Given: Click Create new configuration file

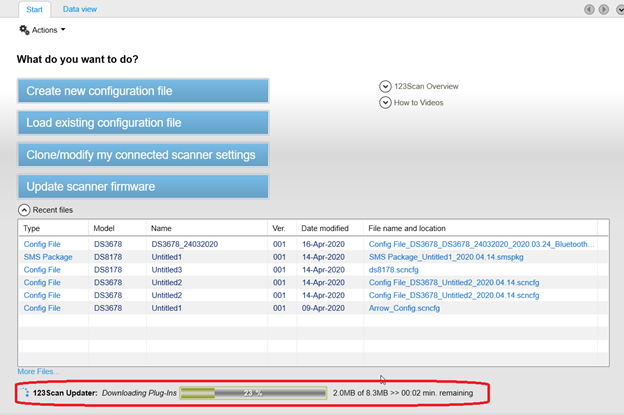Looking at the screenshot, I should pyautogui.click(x=143, y=91).
